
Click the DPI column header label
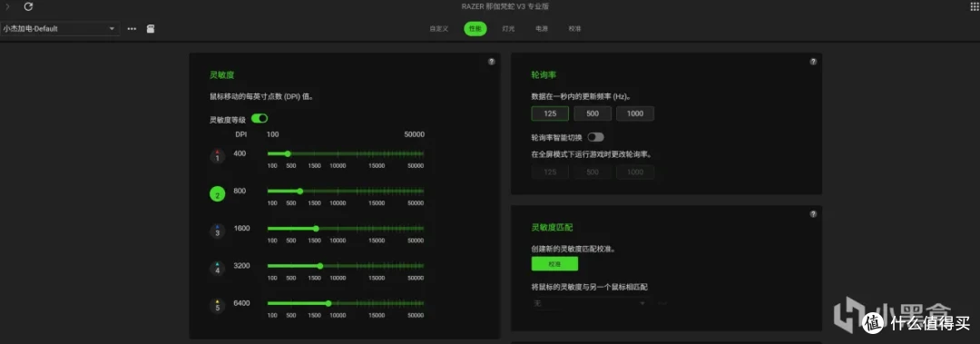point(241,134)
